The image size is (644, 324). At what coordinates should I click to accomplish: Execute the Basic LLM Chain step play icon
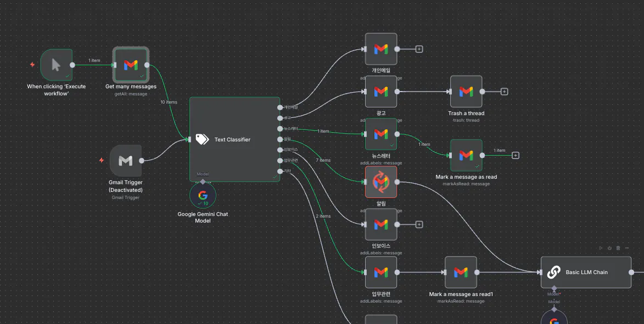601,248
